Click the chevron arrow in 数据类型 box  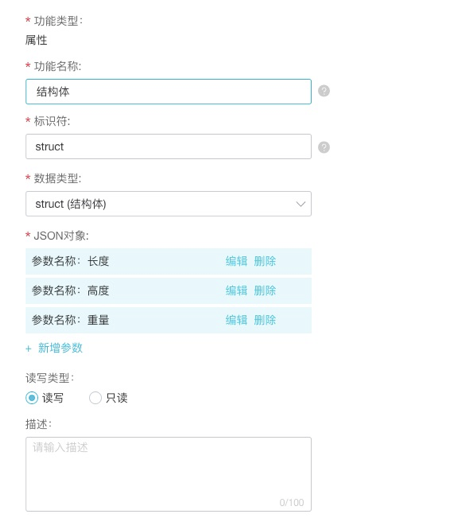[x=301, y=204]
